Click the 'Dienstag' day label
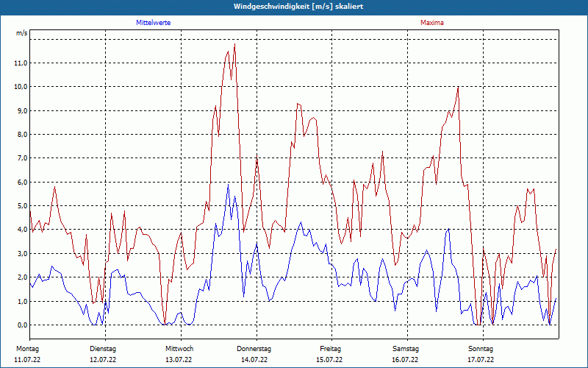 click(103, 349)
